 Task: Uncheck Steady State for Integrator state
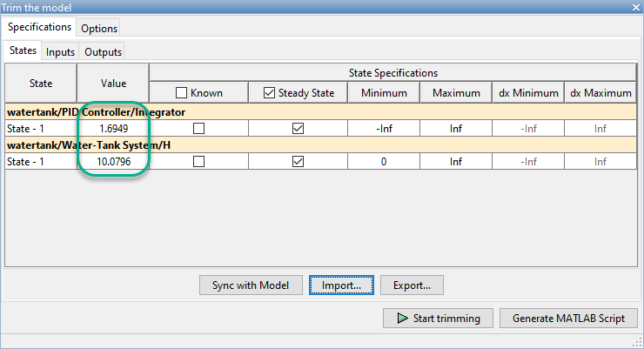click(299, 128)
